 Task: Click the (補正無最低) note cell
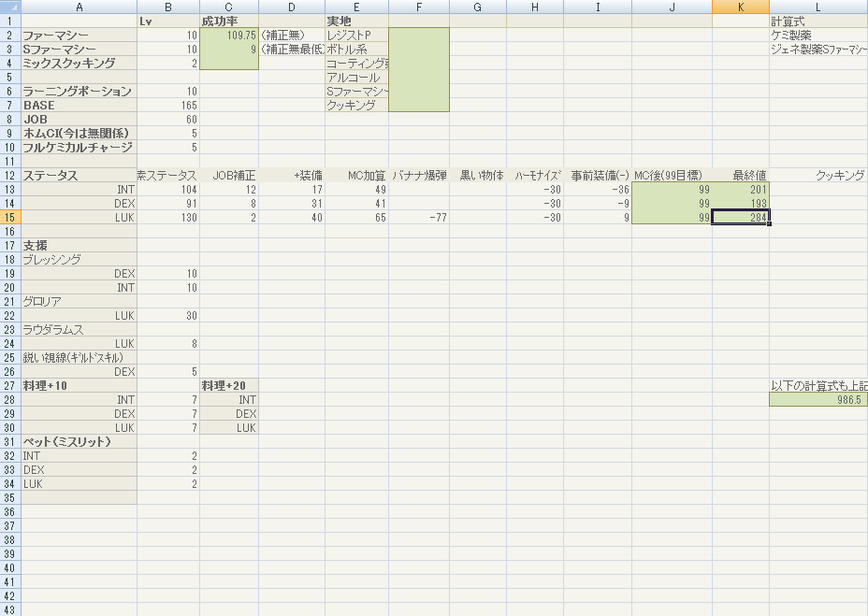pyautogui.click(x=292, y=50)
